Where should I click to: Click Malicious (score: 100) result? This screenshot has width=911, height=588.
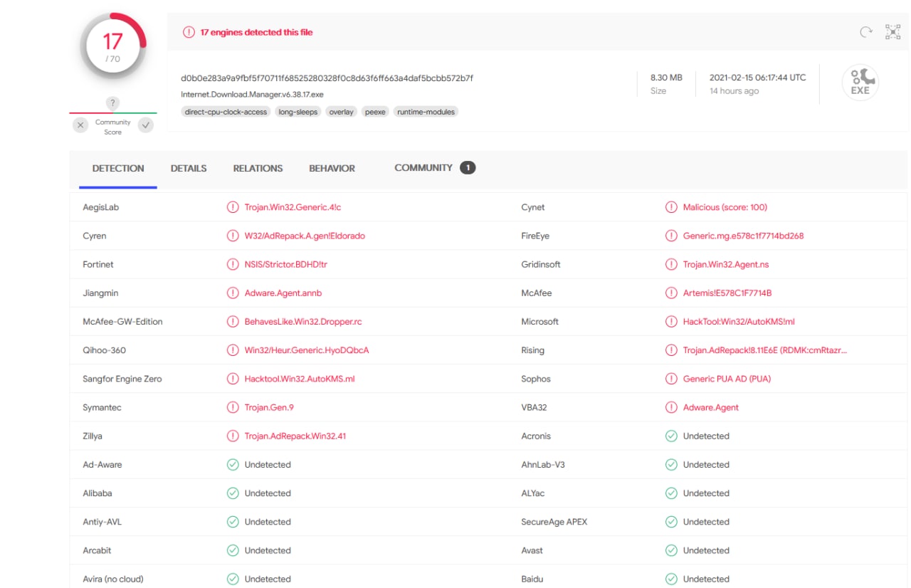point(725,207)
